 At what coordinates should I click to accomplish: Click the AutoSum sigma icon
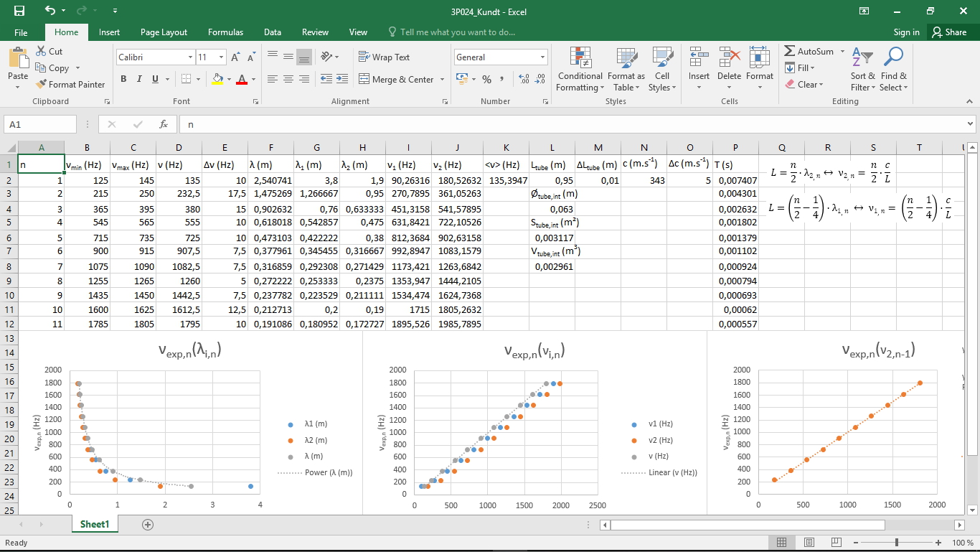click(790, 52)
